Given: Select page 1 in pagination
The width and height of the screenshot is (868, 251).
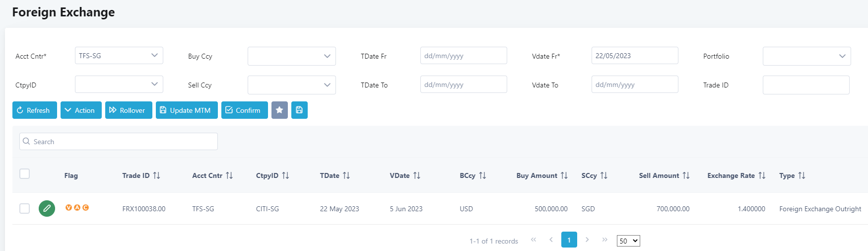Looking at the screenshot, I should pyautogui.click(x=569, y=240).
